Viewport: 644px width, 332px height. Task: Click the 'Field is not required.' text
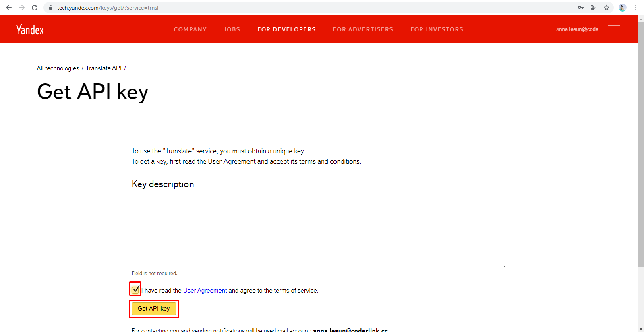[x=154, y=273]
